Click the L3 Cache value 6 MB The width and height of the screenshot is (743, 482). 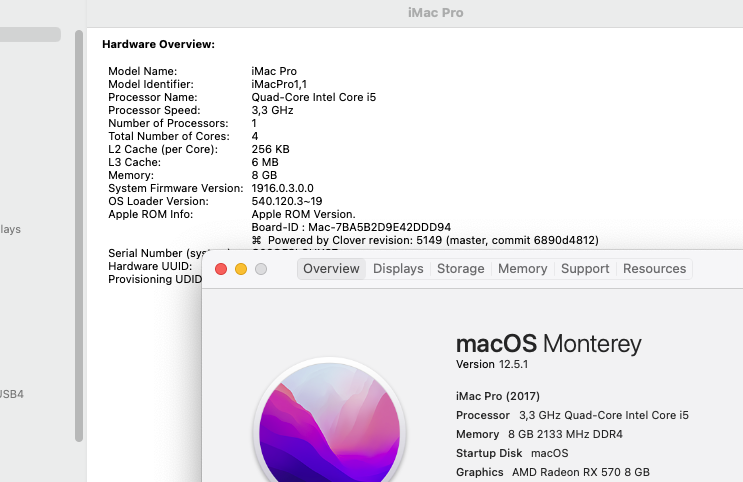tap(265, 162)
